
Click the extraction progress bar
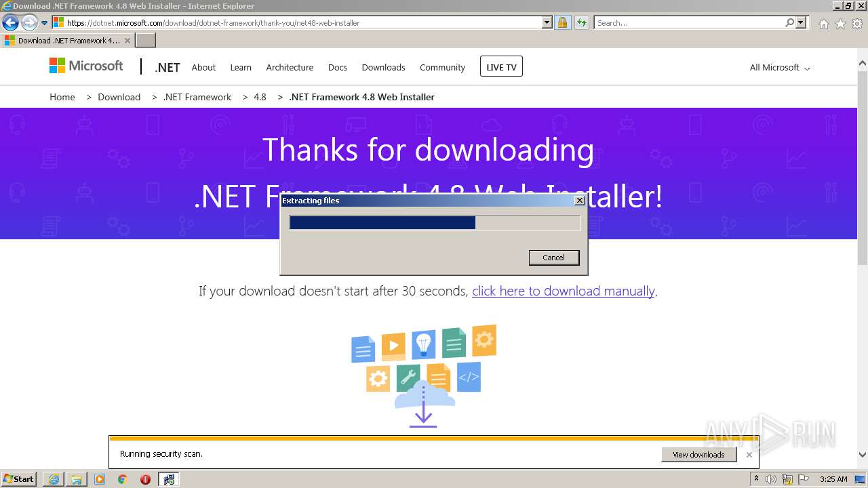(x=435, y=222)
